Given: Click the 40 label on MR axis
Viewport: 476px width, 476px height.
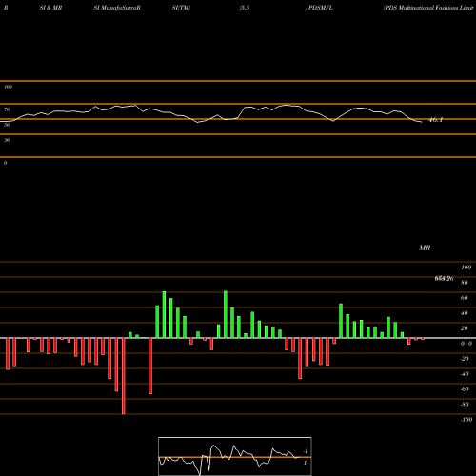Looking at the screenshot, I should [x=465, y=313].
